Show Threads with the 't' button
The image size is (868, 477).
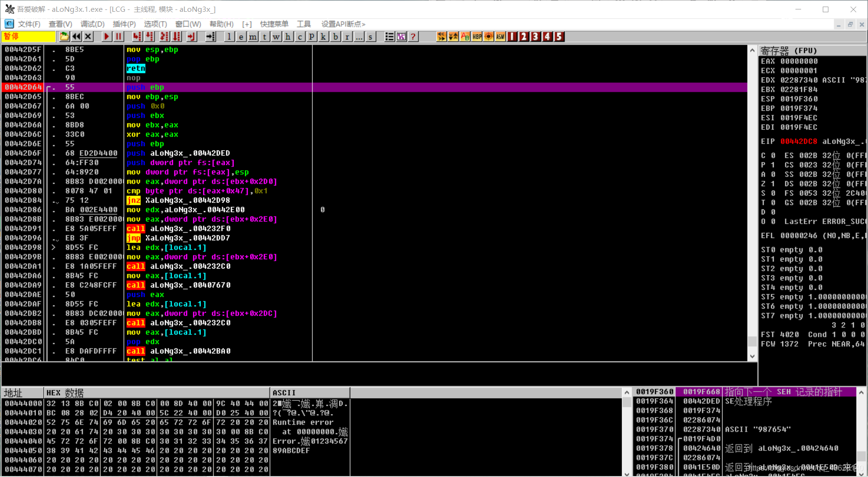[264, 37]
